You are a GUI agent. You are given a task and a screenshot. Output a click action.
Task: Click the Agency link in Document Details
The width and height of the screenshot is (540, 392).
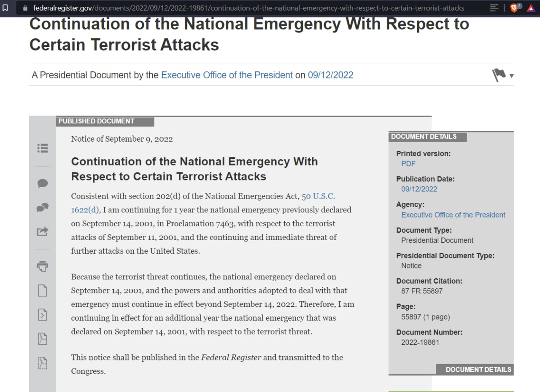tap(453, 215)
